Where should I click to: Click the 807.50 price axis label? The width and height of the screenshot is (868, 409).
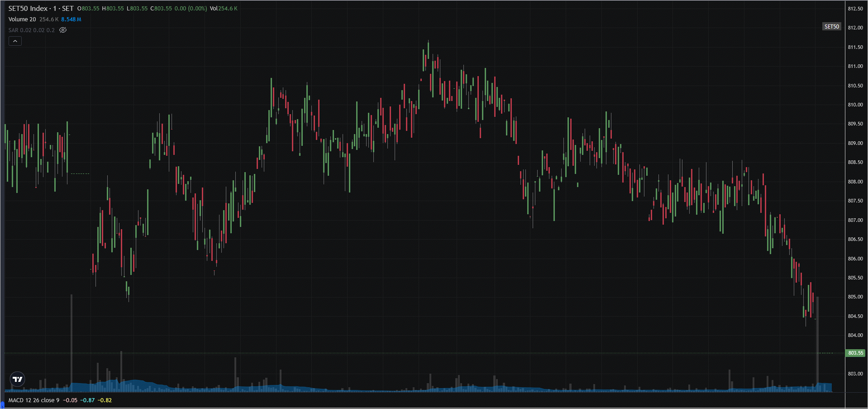[855, 201]
